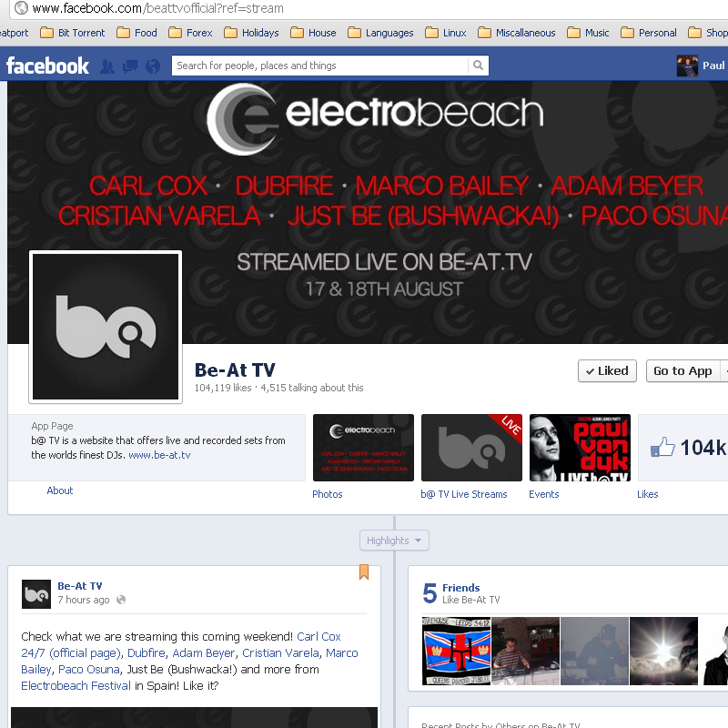The height and width of the screenshot is (728, 728).
Task: Open the Music bookmarks folder
Action: pyautogui.click(x=588, y=33)
